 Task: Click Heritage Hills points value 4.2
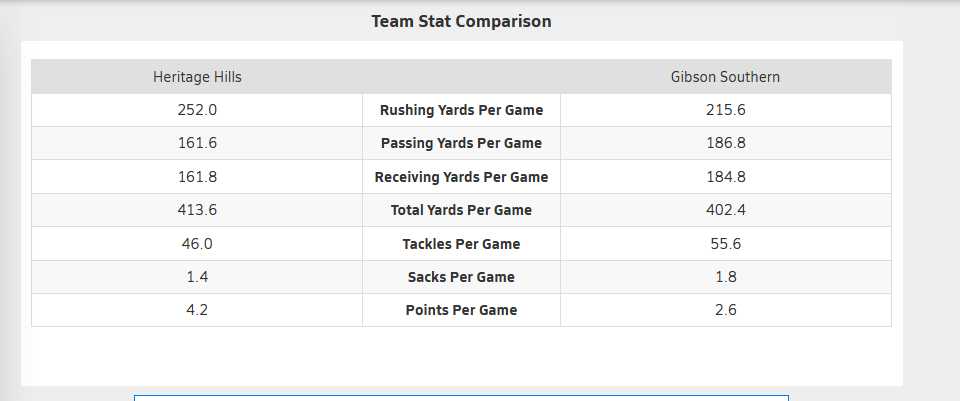click(x=197, y=310)
